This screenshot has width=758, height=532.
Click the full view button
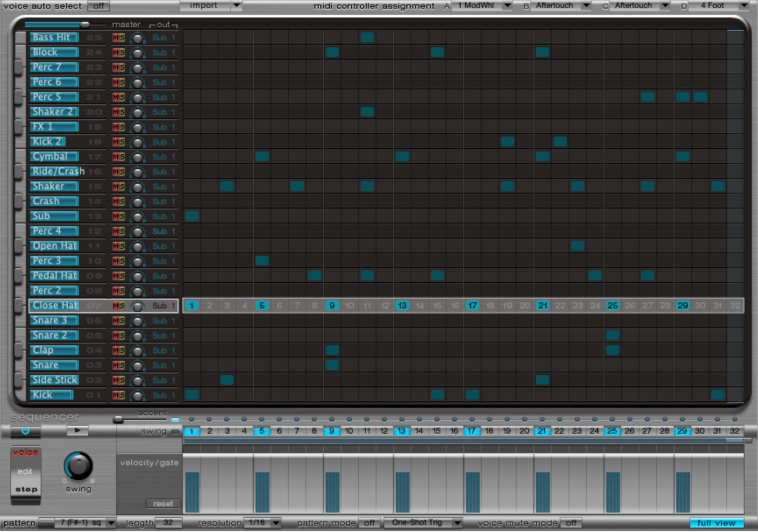point(717,522)
